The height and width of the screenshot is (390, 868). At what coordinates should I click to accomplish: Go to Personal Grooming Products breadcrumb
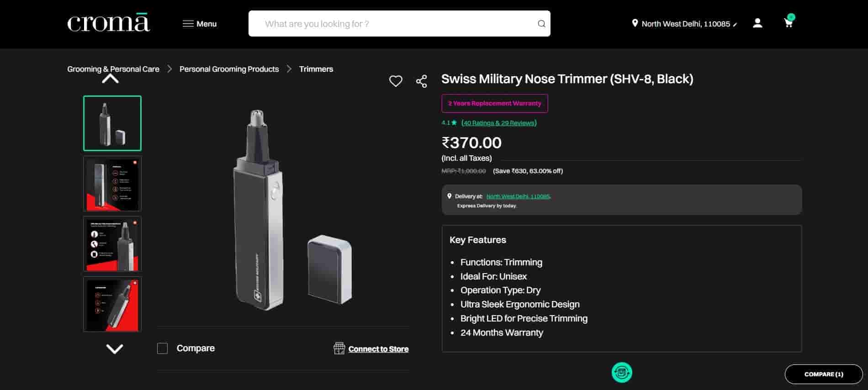click(x=229, y=69)
